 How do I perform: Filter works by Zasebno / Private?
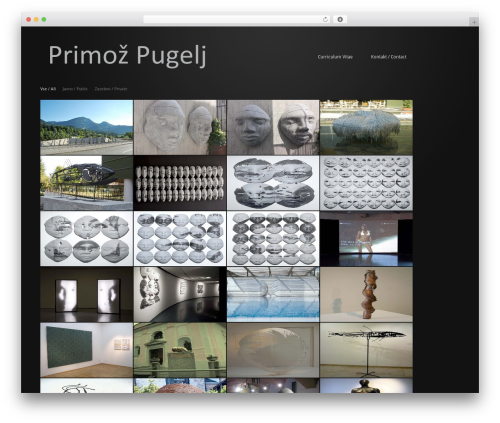(111, 89)
